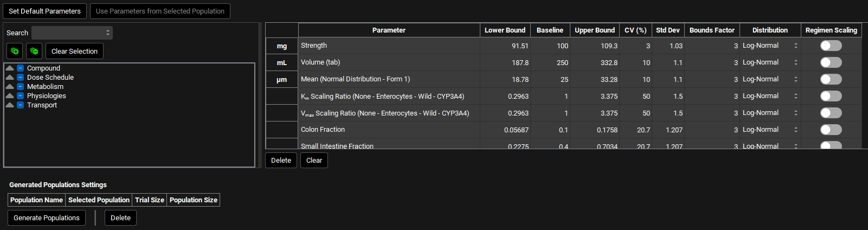Click the green collapse-all (minus) icon
Screen dimensions: 868x230
pyautogui.click(x=34, y=51)
